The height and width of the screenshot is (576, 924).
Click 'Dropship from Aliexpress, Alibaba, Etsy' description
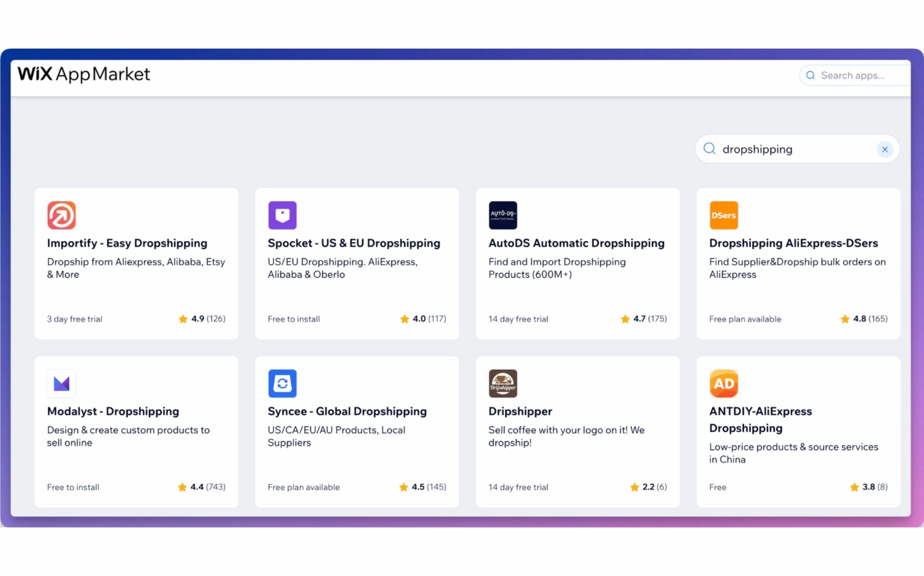point(136,268)
